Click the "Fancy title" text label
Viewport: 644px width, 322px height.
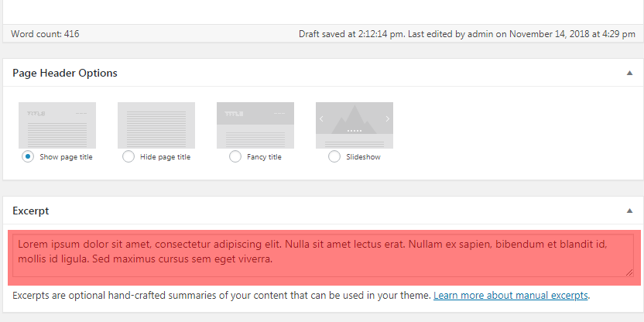coord(264,157)
